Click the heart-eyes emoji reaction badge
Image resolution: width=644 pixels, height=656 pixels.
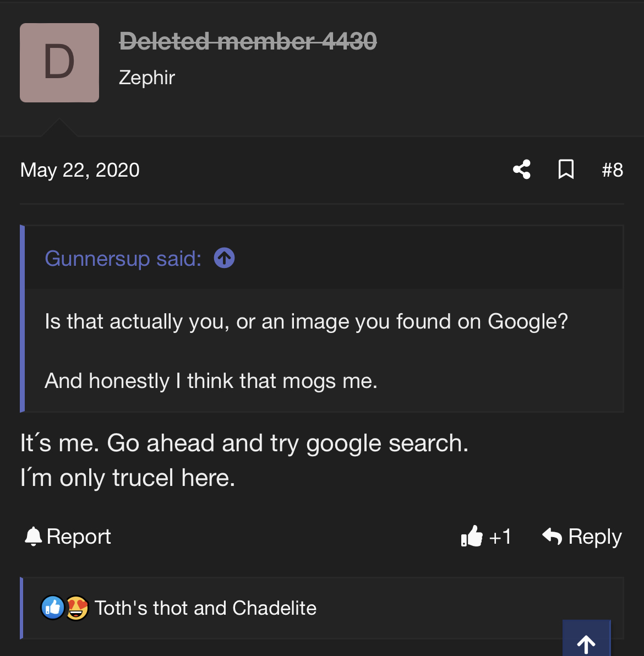(77, 608)
